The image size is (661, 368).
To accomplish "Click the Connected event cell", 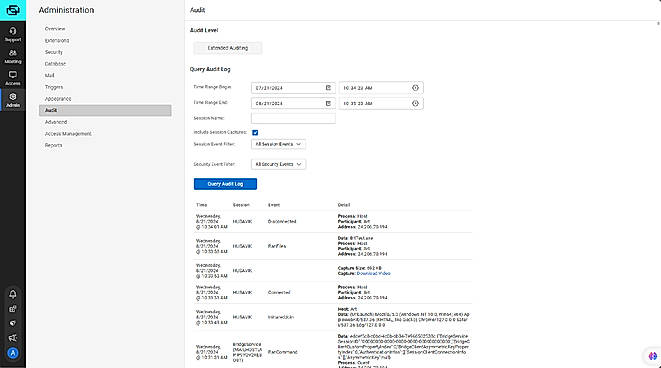I will pyautogui.click(x=279, y=292).
